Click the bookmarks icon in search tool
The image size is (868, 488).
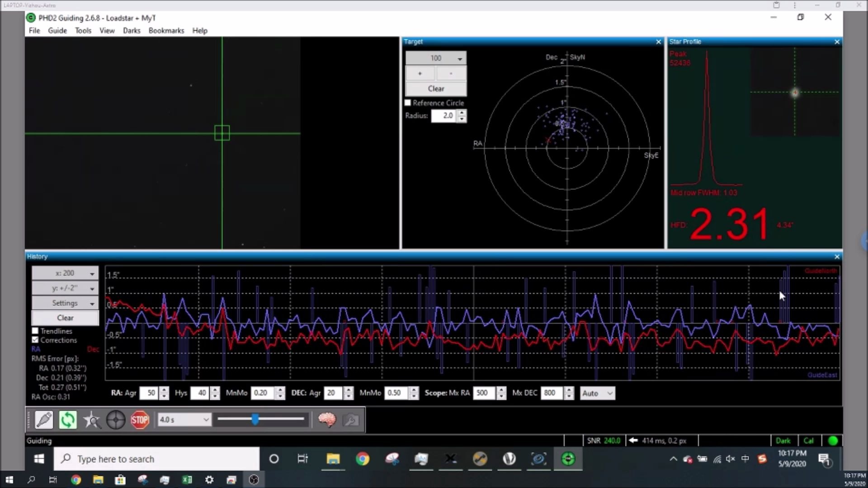click(166, 30)
